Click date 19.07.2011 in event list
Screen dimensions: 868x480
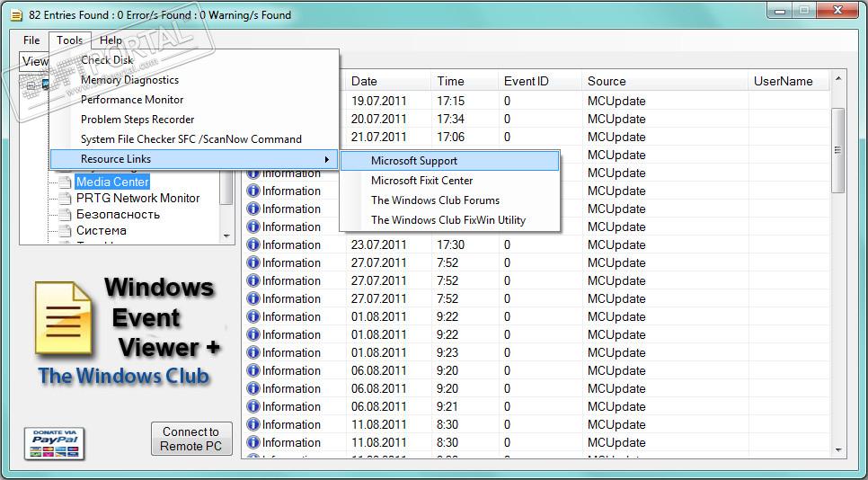(378, 102)
